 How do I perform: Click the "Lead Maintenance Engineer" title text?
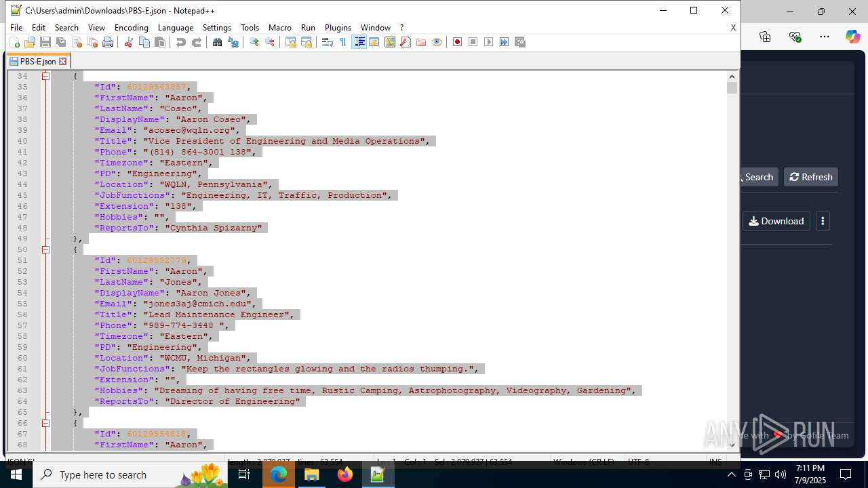[x=219, y=314]
